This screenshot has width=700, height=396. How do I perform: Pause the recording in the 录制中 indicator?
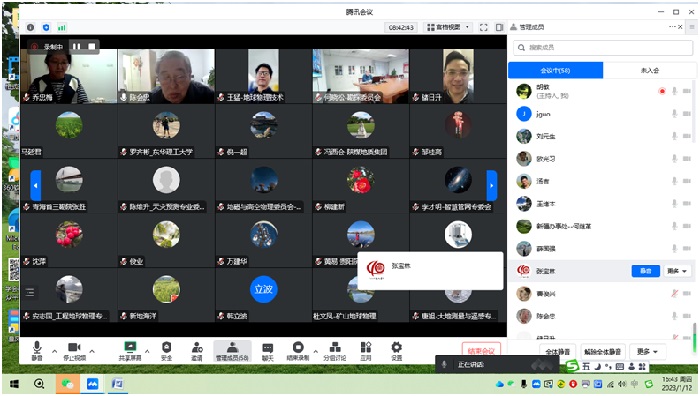[76, 46]
